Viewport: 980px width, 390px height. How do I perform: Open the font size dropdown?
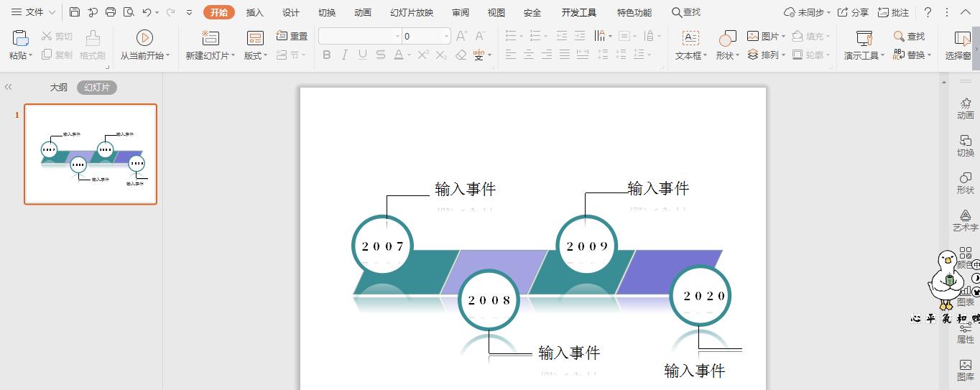[446, 36]
